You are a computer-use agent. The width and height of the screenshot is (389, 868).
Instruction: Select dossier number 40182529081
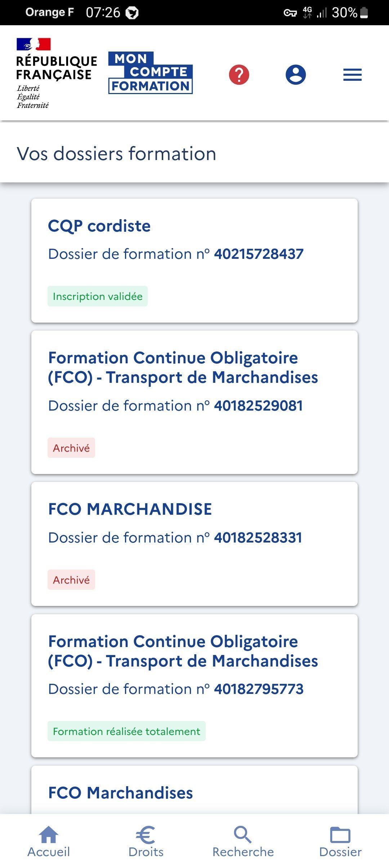click(x=258, y=406)
